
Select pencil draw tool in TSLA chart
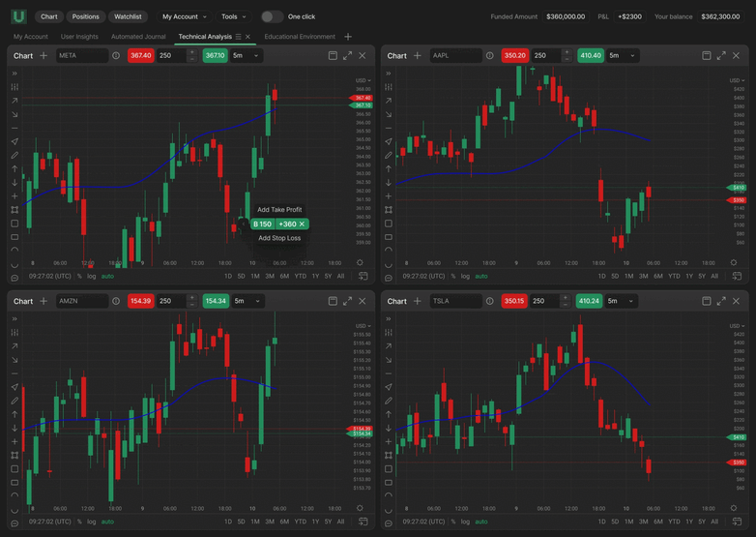tap(389, 401)
